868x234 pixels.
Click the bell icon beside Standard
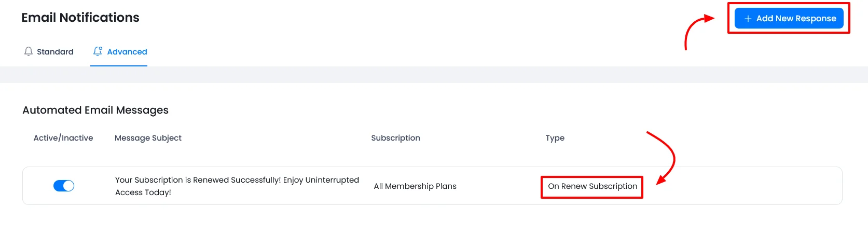29,51
